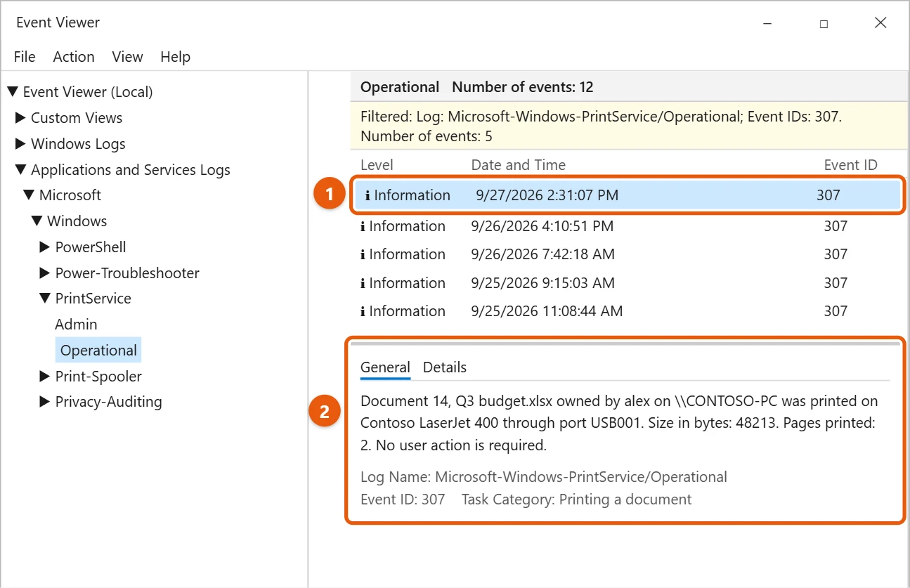This screenshot has width=910, height=588.
Task: Select the Windows Logs tree label
Action: pos(78,144)
